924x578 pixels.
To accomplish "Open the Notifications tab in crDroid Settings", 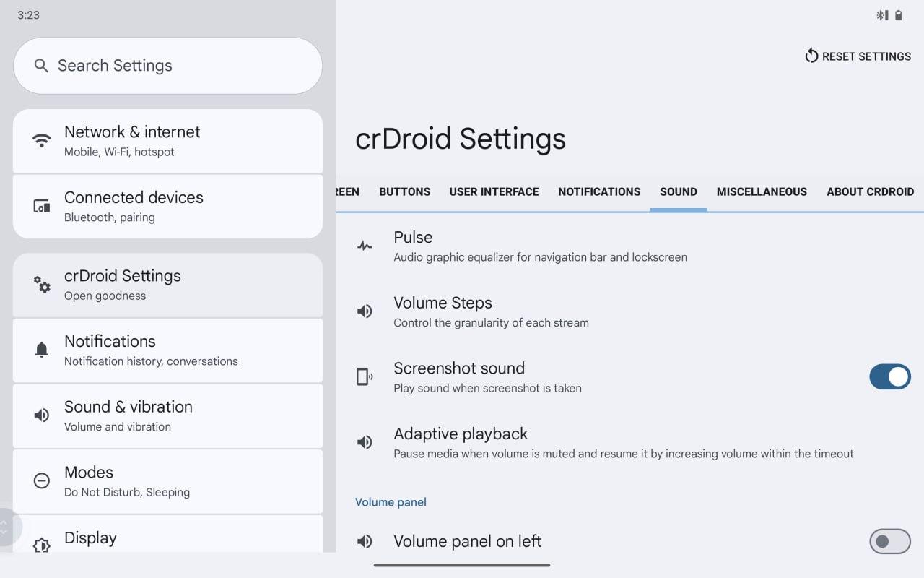I will pyautogui.click(x=599, y=191).
